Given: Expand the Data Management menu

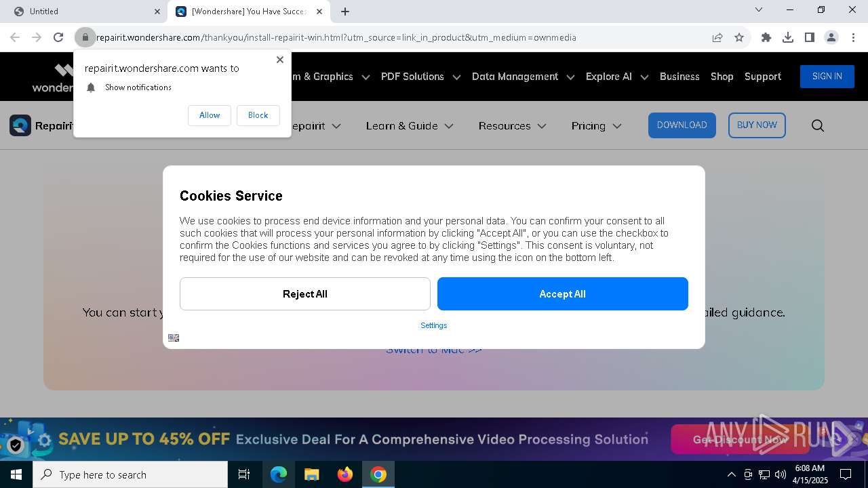Looking at the screenshot, I should pos(523,77).
